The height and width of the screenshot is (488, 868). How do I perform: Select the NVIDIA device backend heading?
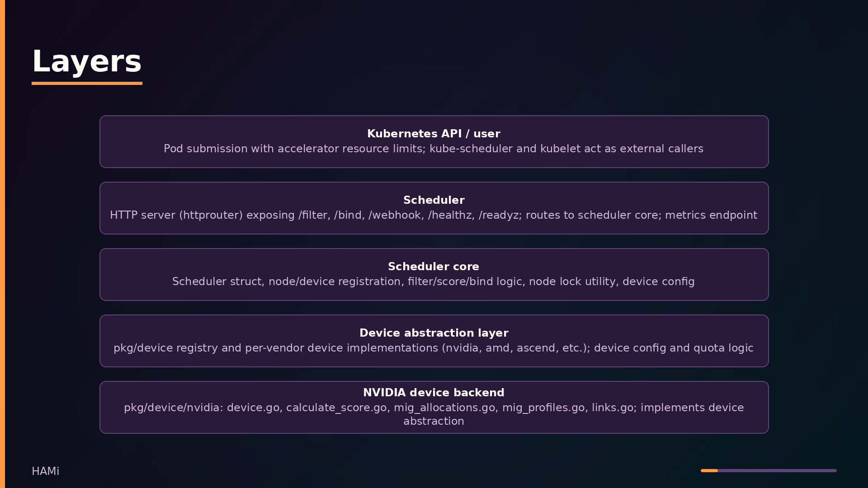pos(434,393)
